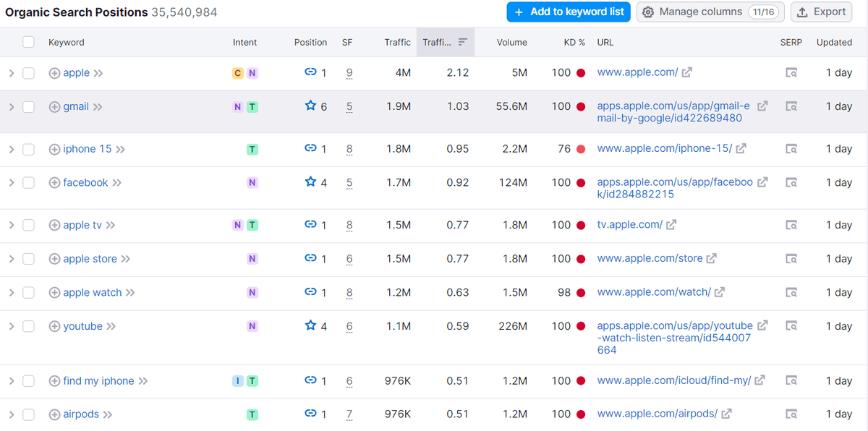
Task: Sort by the Volume column header
Action: pyautogui.click(x=512, y=42)
